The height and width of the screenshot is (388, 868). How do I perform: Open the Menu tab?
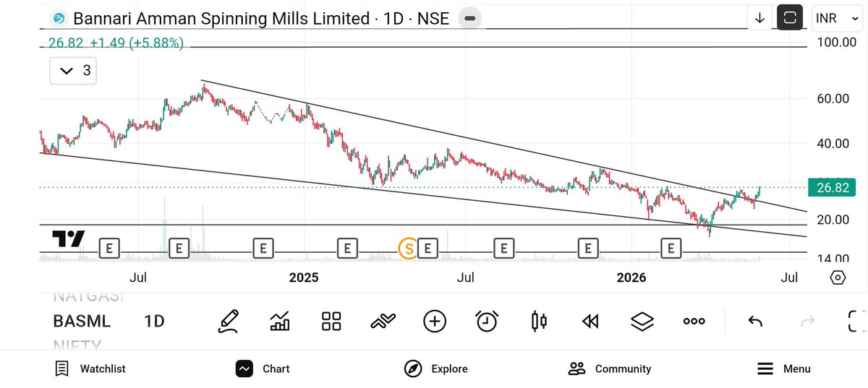pyautogui.click(x=784, y=368)
